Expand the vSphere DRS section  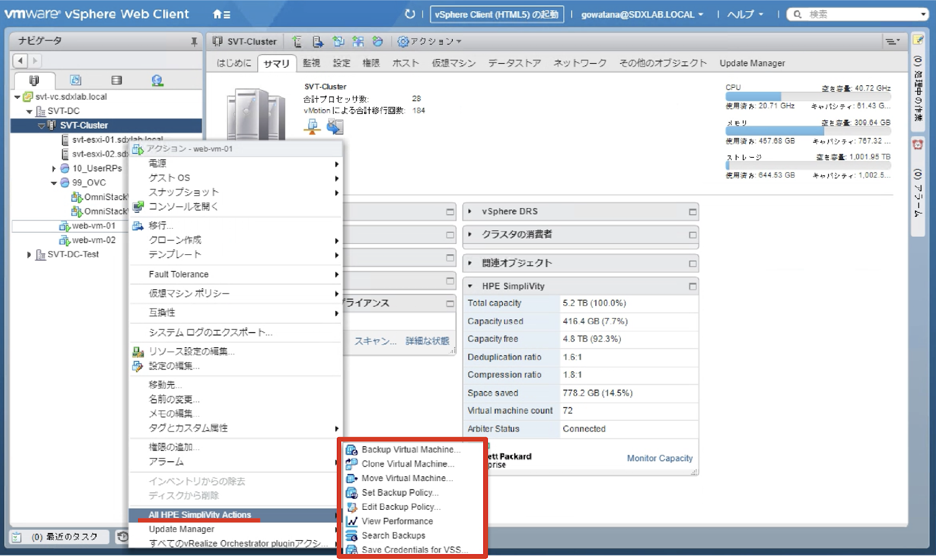coord(470,212)
